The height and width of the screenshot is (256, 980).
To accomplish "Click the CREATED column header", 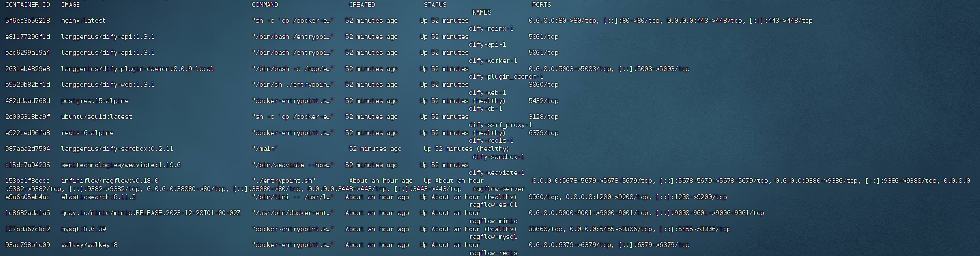I will click(x=362, y=5).
